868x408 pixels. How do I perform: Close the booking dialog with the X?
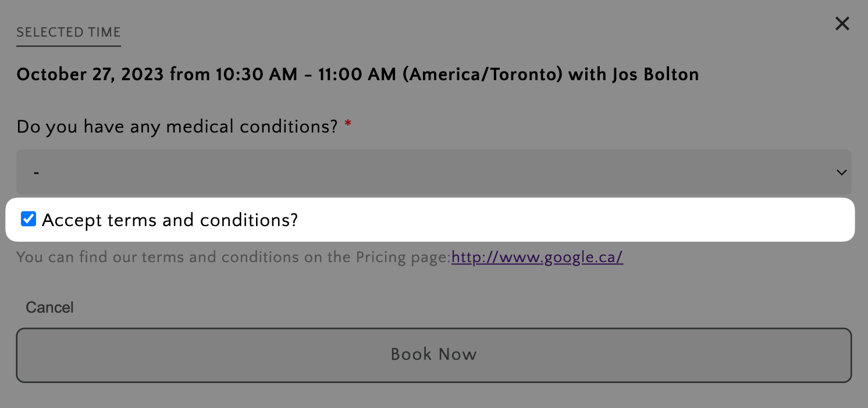pos(842,24)
